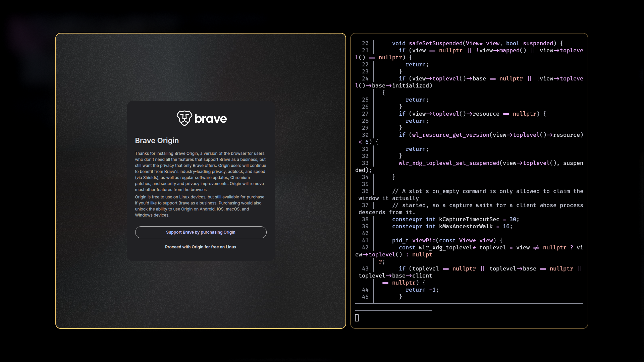Select 'kCaptureTimeoutSec = 30' line in terminal
This screenshot has height=362, width=644.
tap(455, 219)
